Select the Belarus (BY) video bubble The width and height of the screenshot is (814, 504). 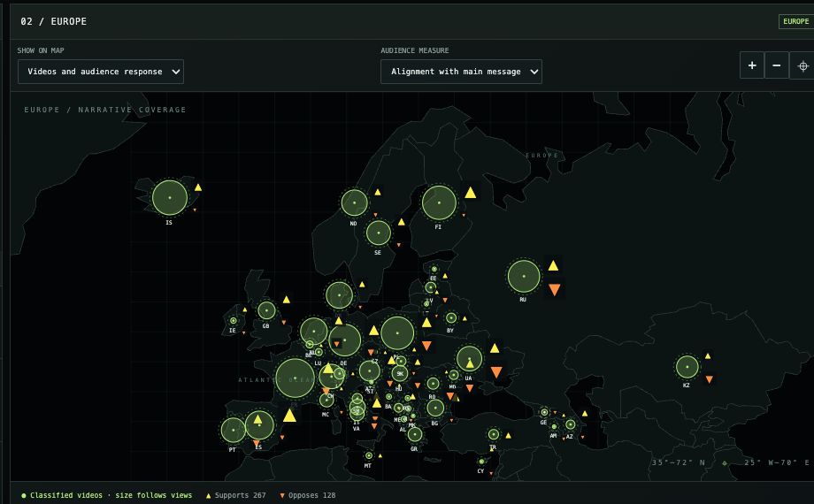tap(451, 317)
